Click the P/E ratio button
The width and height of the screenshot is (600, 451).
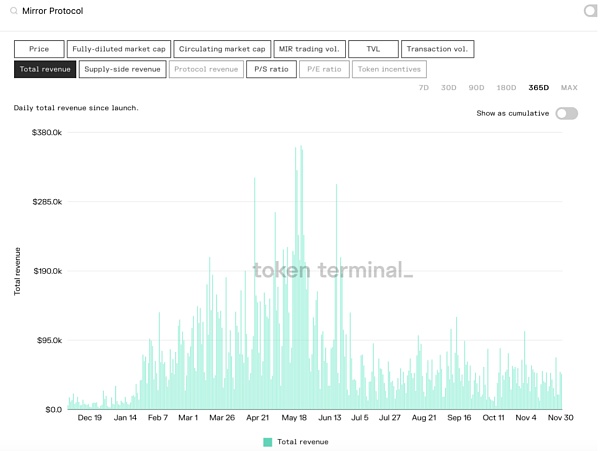(324, 69)
